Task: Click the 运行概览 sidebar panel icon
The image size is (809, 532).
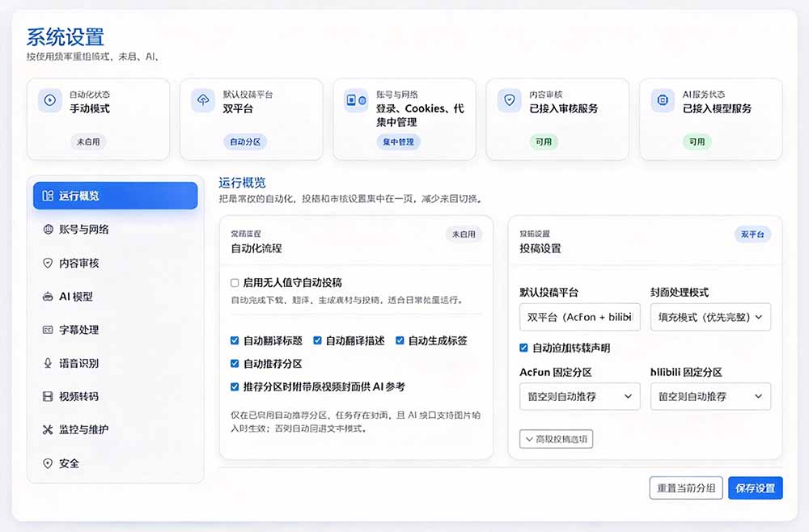Action: pyautogui.click(x=48, y=196)
